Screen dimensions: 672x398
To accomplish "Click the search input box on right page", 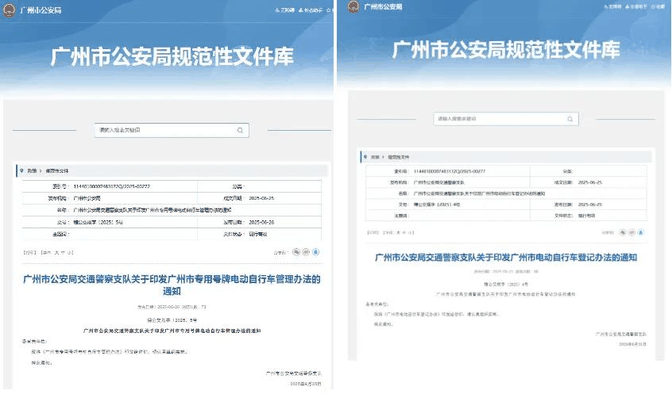I will tap(506, 119).
